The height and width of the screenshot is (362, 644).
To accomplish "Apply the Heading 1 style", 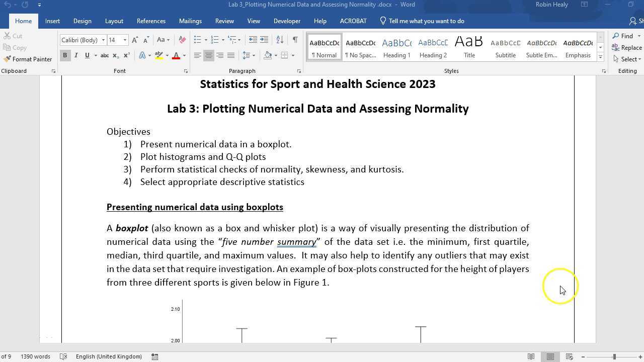I will 396,48.
